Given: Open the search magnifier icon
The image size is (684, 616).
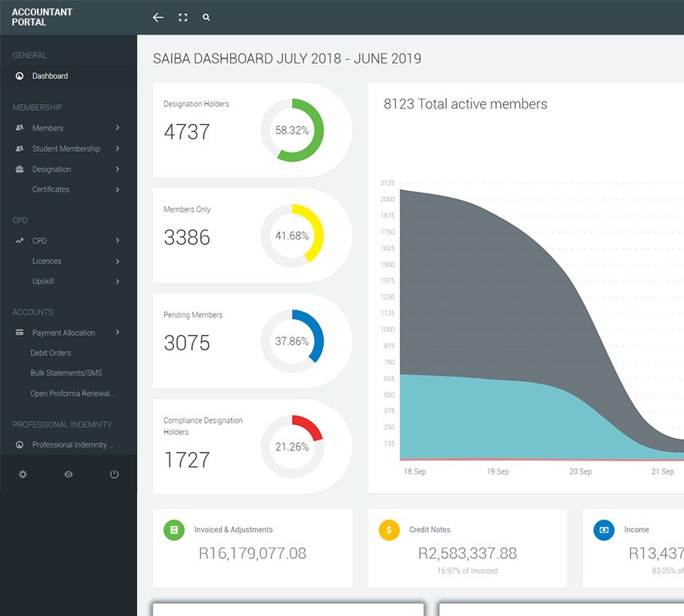Looking at the screenshot, I should click(206, 18).
